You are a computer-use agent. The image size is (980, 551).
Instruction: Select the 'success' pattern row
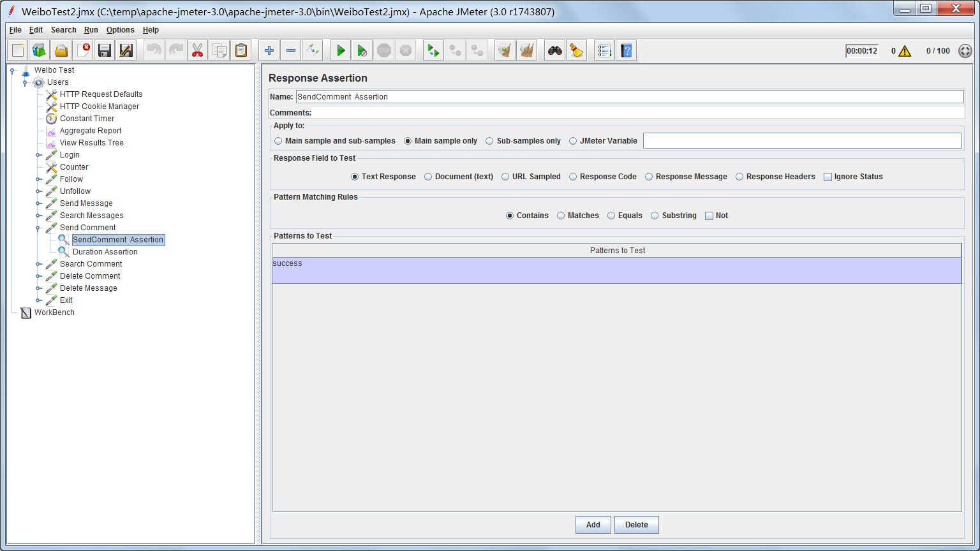[x=616, y=270]
